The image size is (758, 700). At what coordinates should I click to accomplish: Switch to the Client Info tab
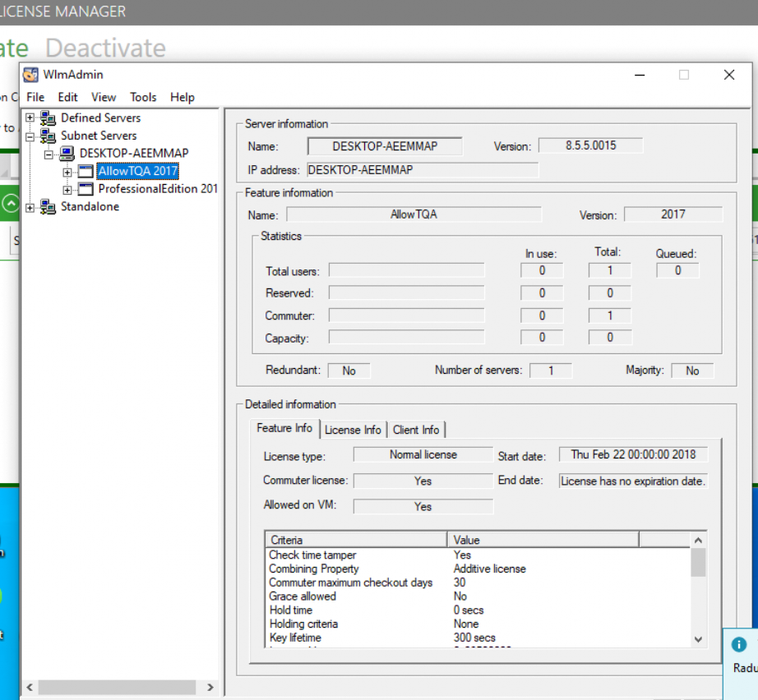[x=416, y=430]
